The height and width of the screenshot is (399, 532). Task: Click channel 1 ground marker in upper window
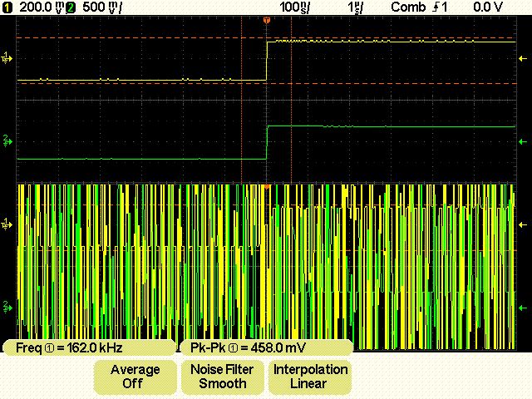7,58
